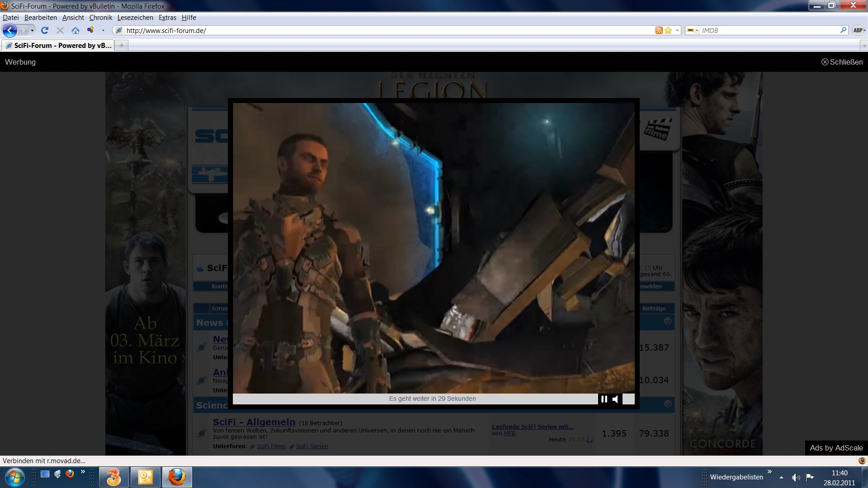The width and height of the screenshot is (868, 488).
Task: Open the SciFi - Allgemein forum link
Action: [254, 422]
